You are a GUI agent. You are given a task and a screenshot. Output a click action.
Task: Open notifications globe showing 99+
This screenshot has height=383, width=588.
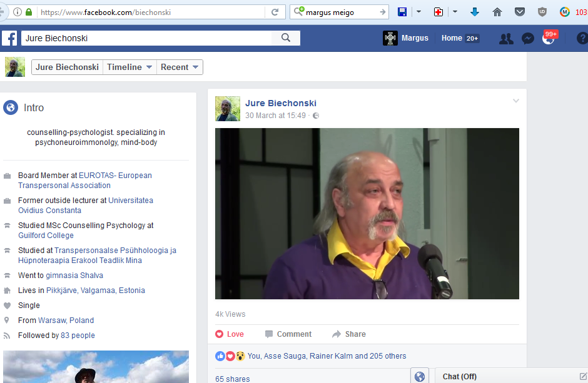click(549, 39)
